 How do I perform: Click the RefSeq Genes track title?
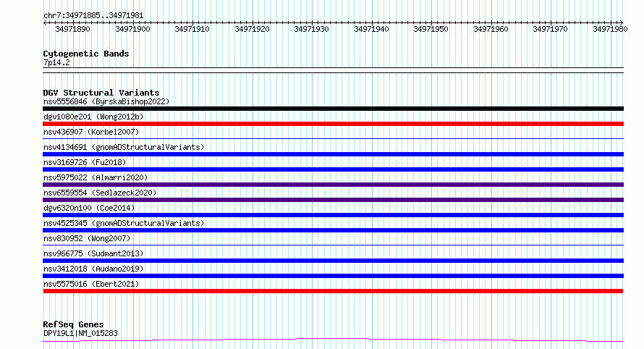(73, 324)
